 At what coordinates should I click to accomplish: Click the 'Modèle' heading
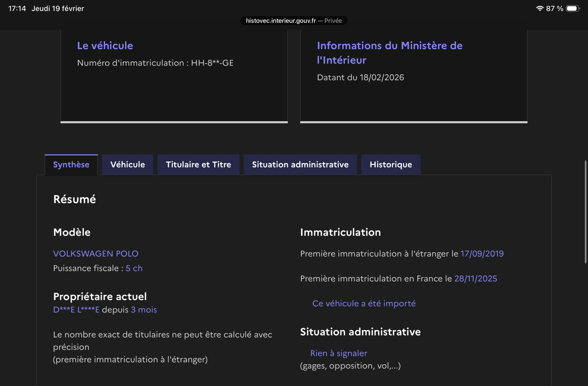tap(72, 232)
